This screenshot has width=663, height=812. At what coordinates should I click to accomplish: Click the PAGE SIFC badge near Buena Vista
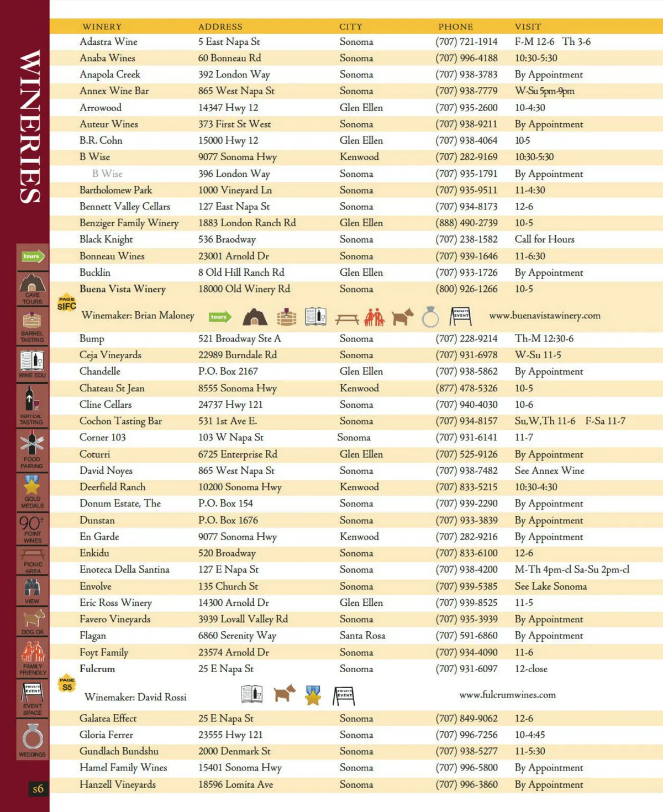[x=67, y=303]
